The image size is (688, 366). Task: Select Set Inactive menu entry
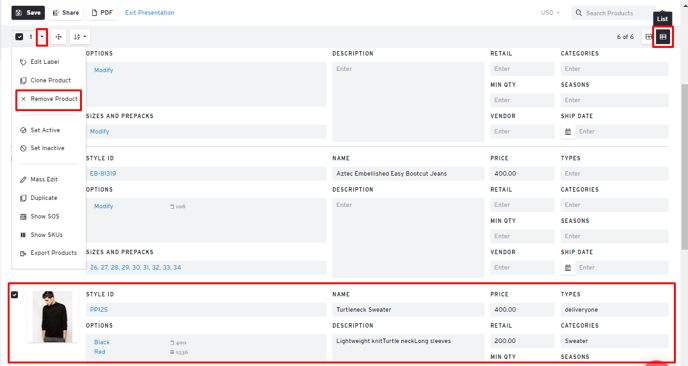coord(47,148)
